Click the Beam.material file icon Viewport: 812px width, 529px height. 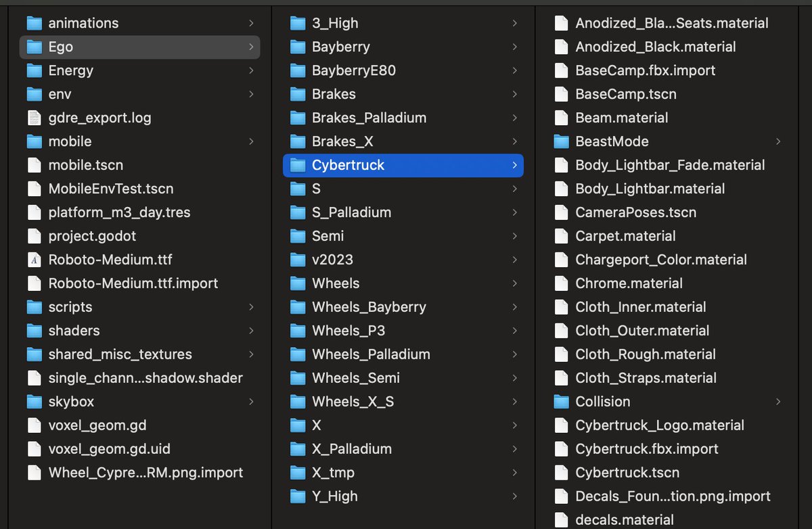(561, 118)
